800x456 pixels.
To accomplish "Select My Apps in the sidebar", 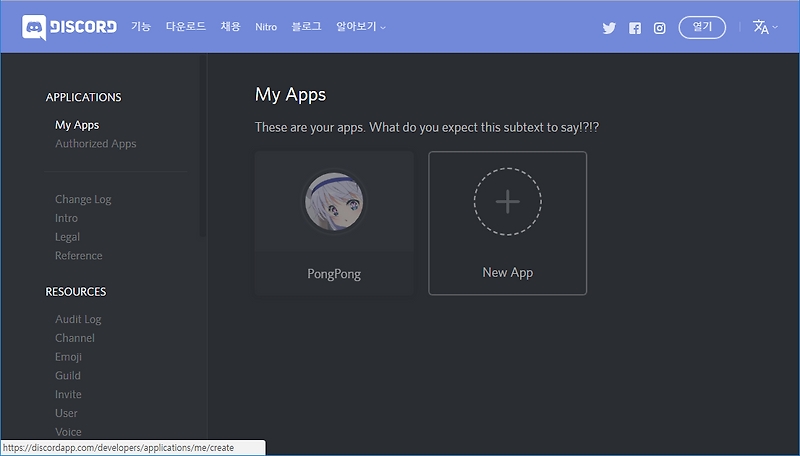I will point(77,125).
